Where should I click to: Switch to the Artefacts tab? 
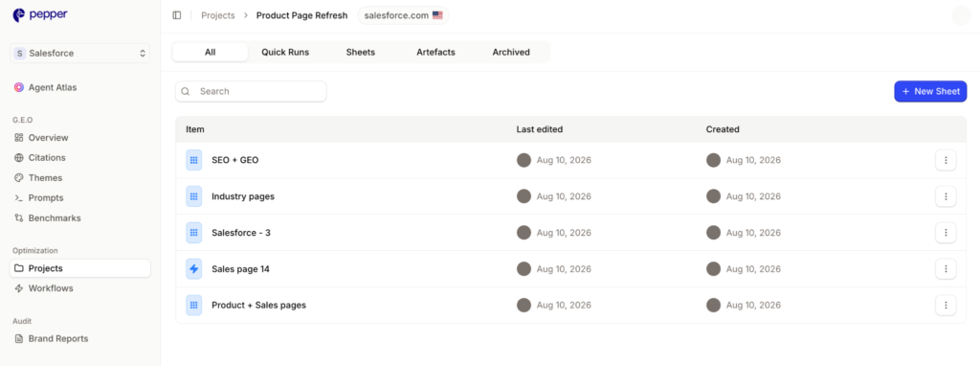[435, 52]
